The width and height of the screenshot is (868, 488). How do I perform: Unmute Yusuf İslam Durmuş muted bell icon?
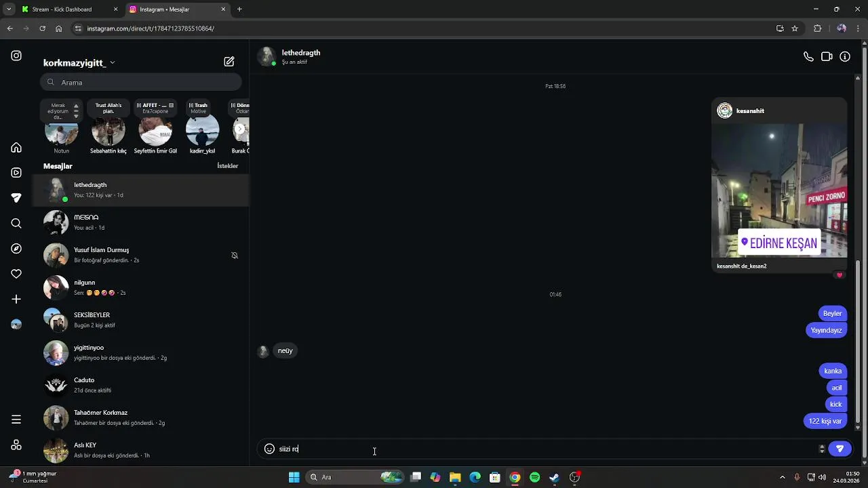[235, 256]
